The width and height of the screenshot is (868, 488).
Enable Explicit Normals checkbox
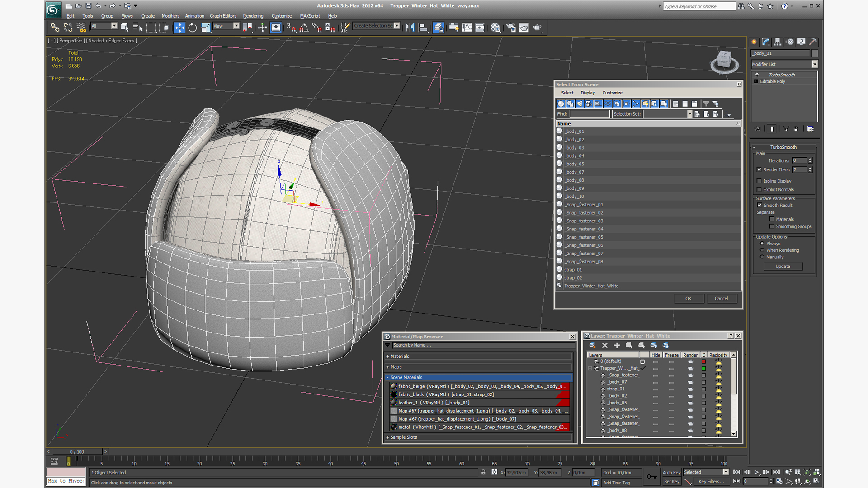pos(759,189)
